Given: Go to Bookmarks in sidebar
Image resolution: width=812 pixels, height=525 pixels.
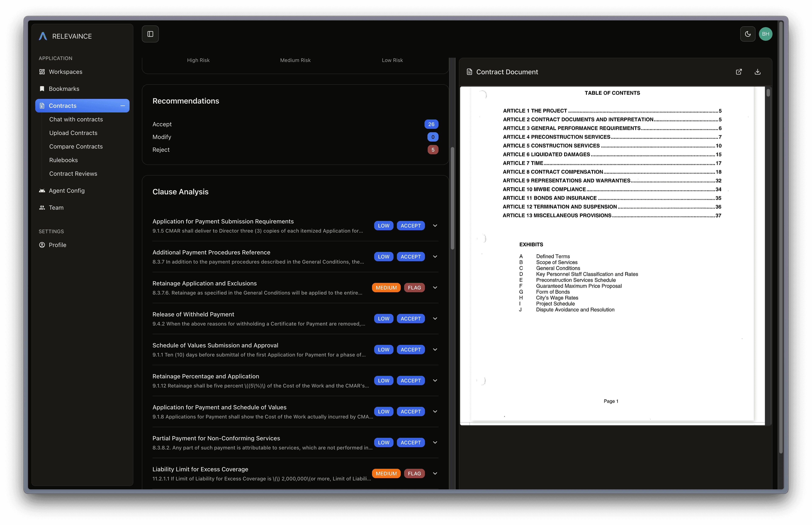Looking at the screenshot, I should click(64, 89).
